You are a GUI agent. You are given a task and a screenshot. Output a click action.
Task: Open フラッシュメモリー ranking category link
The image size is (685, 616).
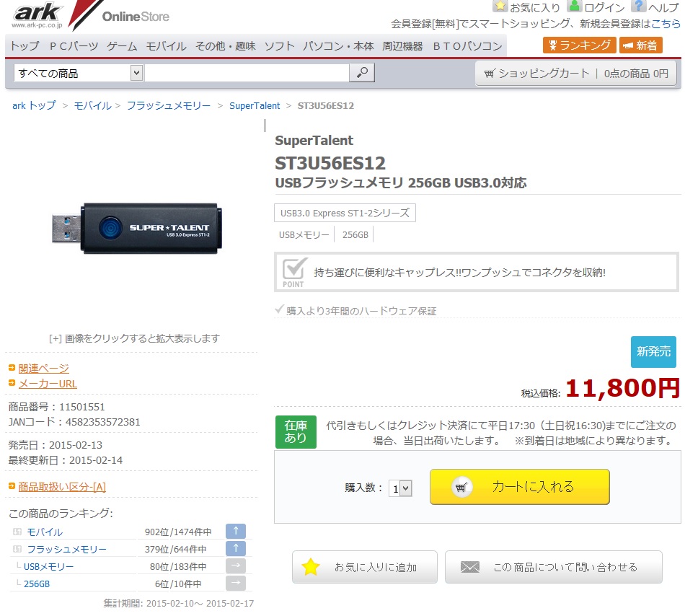[66, 549]
